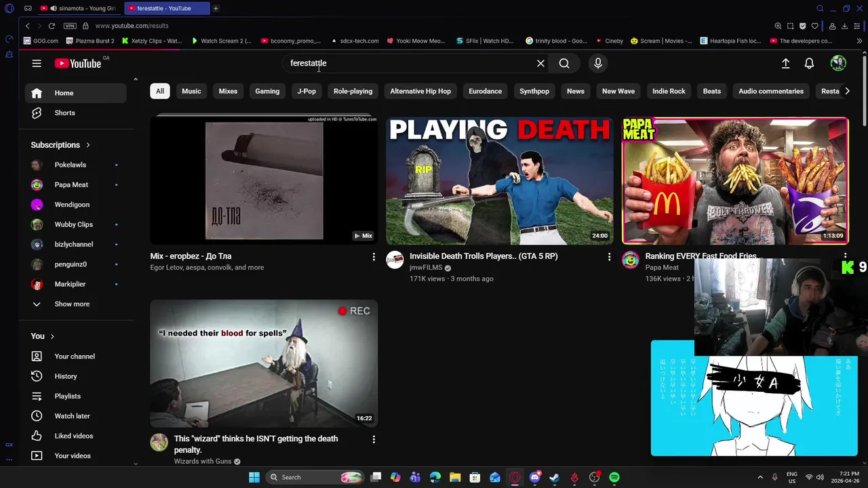Start voice search with microphone

coord(598,63)
